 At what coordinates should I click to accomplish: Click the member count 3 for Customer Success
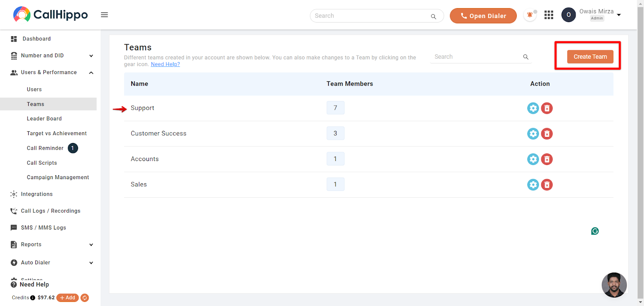335,133
